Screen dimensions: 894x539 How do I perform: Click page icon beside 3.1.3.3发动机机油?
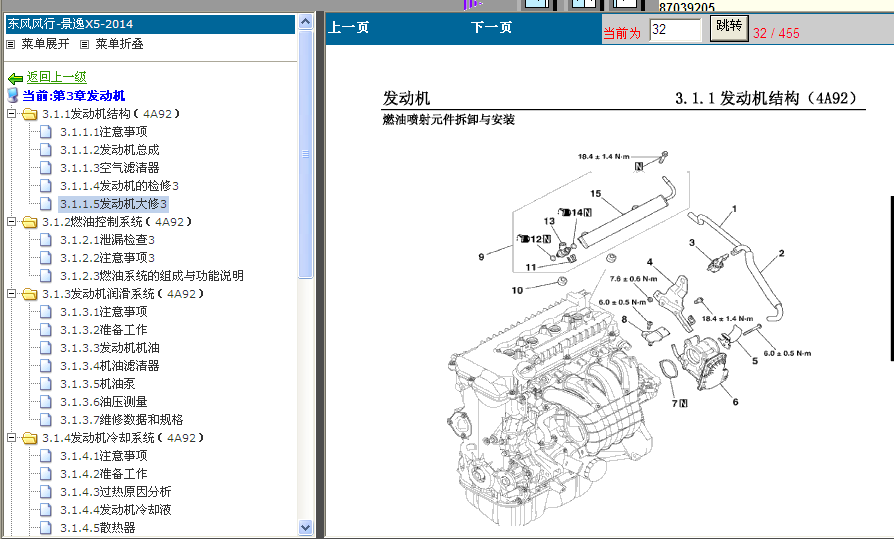pyautogui.click(x=46, y=348)
